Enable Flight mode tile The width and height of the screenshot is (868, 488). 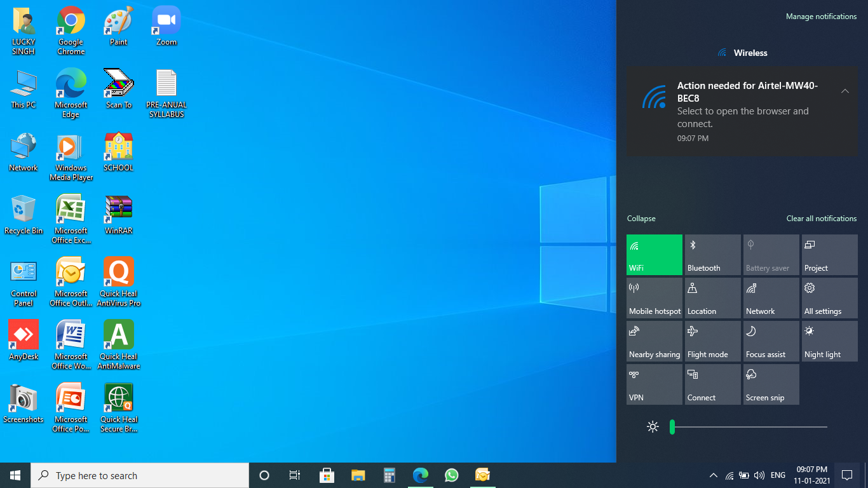point(713,341)
